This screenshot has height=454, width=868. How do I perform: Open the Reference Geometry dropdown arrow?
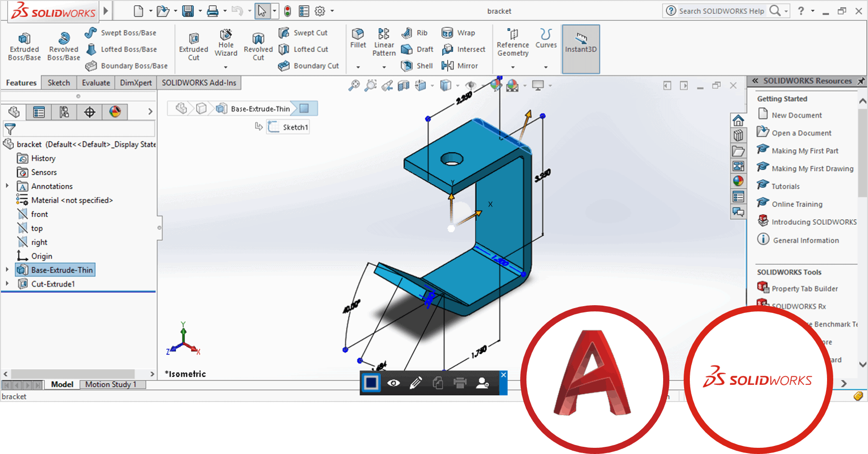pyautogui.click(x=513, y=67)
